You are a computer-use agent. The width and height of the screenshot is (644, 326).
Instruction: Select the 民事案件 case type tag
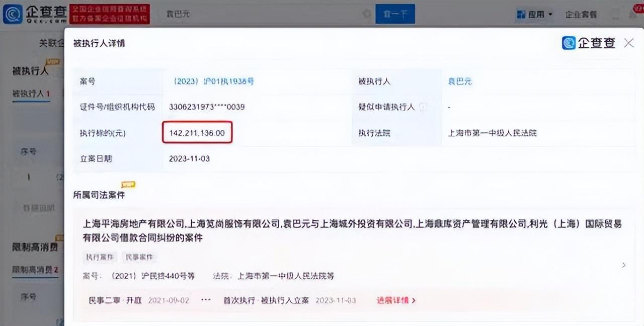click(139, 257)
